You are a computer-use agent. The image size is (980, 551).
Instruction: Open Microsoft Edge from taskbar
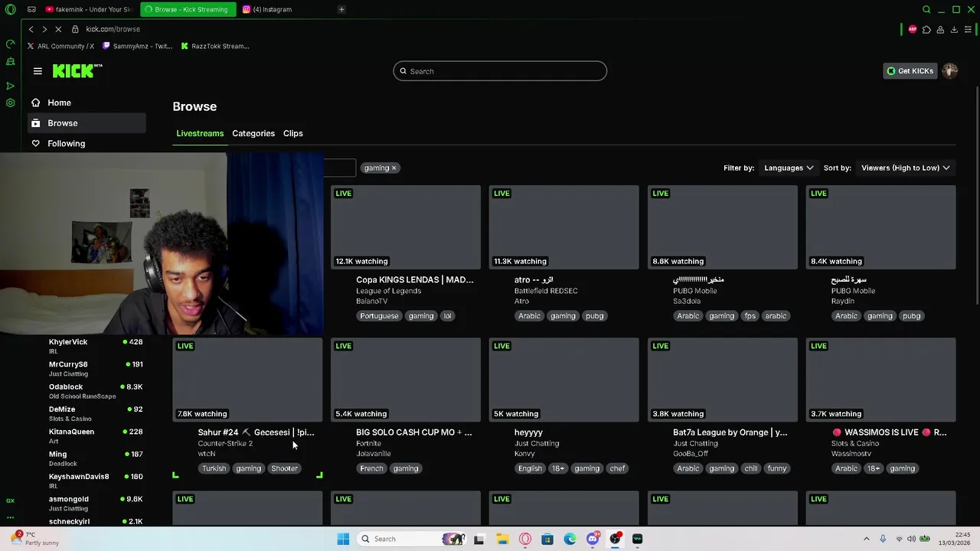pyautogui.click(x=570, y=539)
